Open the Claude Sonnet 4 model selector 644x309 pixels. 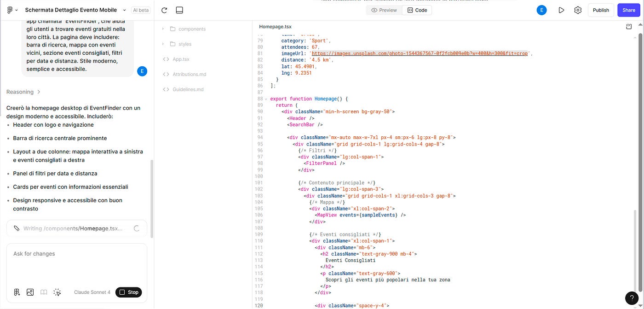point(92,292)
